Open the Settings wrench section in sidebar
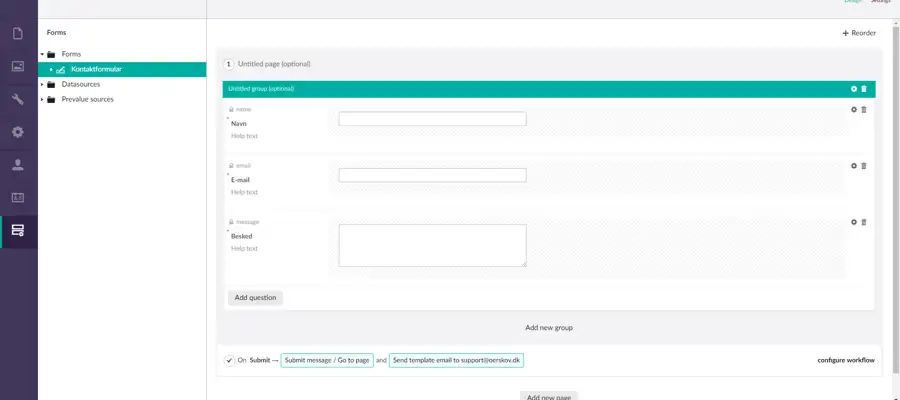 click(18, 99)
